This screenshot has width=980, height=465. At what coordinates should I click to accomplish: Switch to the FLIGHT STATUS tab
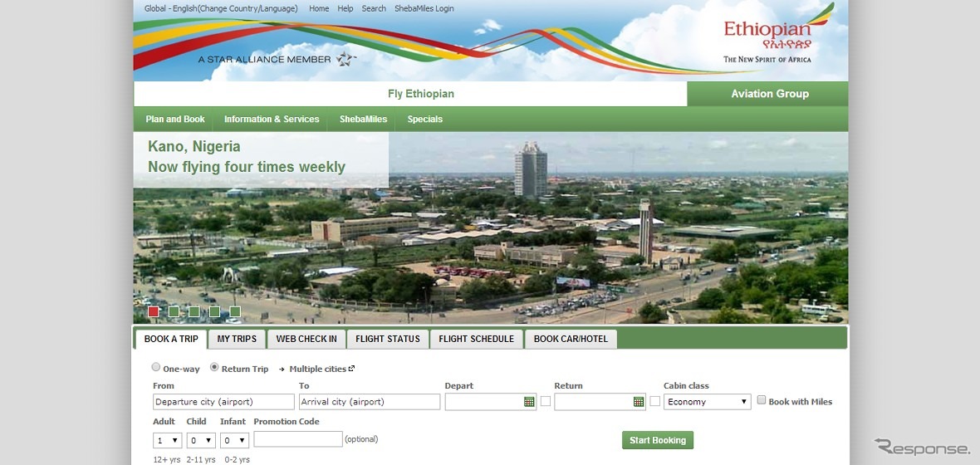click(388, 339)
